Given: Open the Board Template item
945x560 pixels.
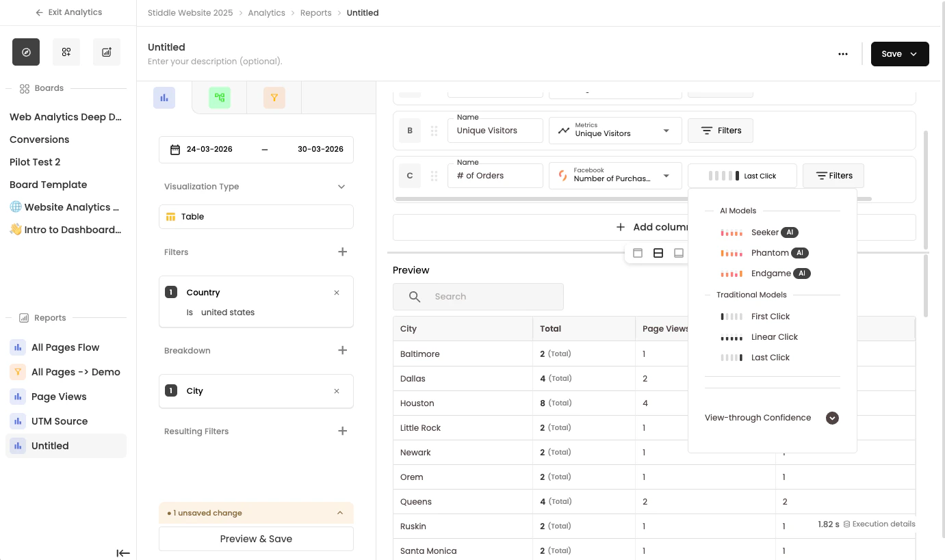Looking at the screenshot, I should click(x=49, y=185).
